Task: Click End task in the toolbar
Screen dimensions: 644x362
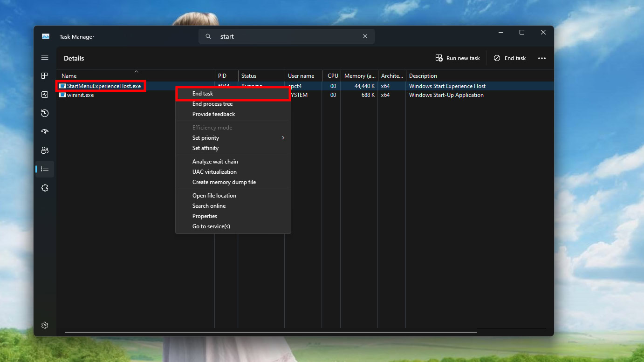Action: coord(510,58)
